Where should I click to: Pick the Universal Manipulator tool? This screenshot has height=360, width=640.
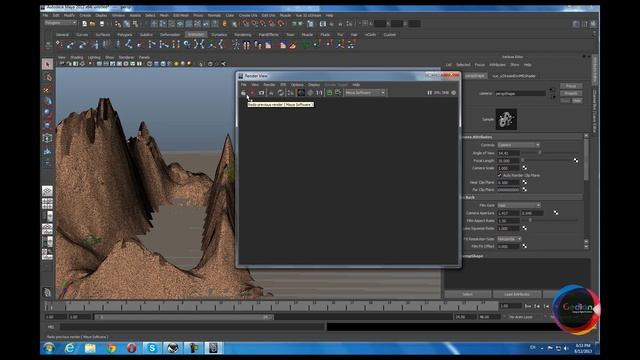click(47, 138)
